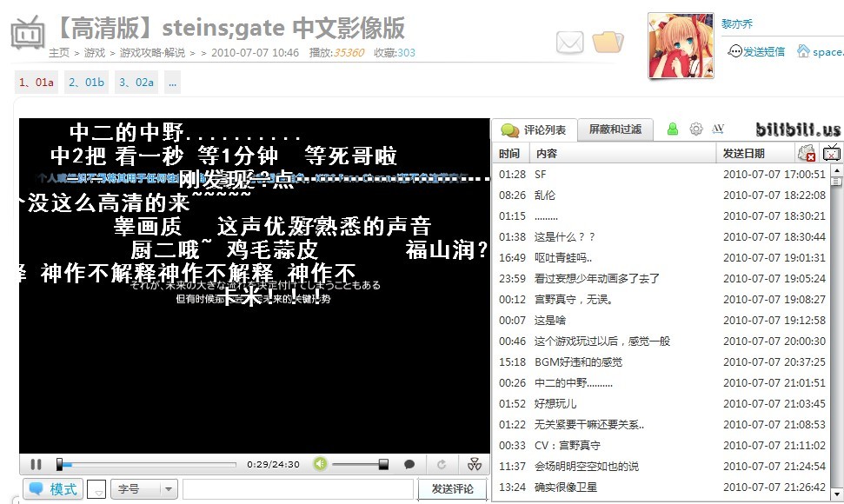844x504 pixels.
Task: Open the space home link
Action: pyautogui.click(x=821, y=51)
